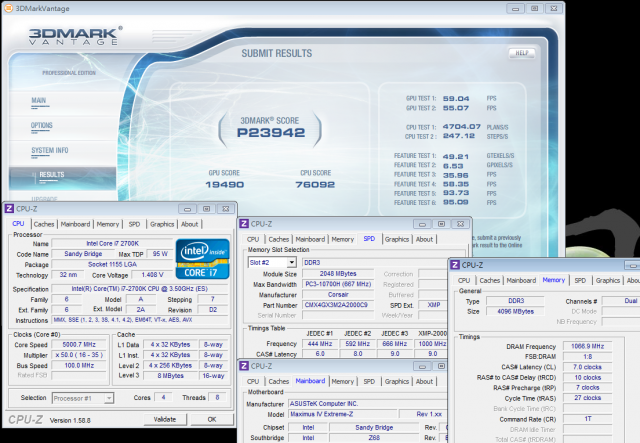The height and width of the screenshot is (443, 640).
Task: Click the CMX4GX3M2A2000C9 part number field
Action: 338,305
